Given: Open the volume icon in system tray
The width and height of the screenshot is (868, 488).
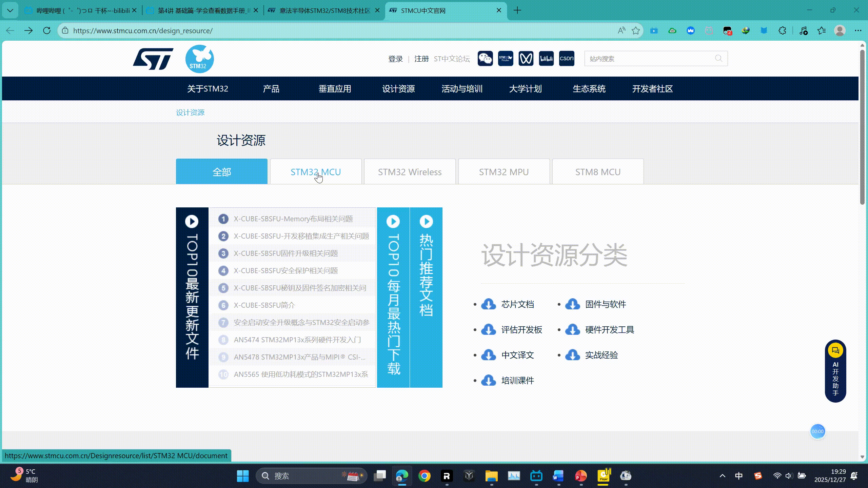Looking at the screenshot, I should [789, 476].
